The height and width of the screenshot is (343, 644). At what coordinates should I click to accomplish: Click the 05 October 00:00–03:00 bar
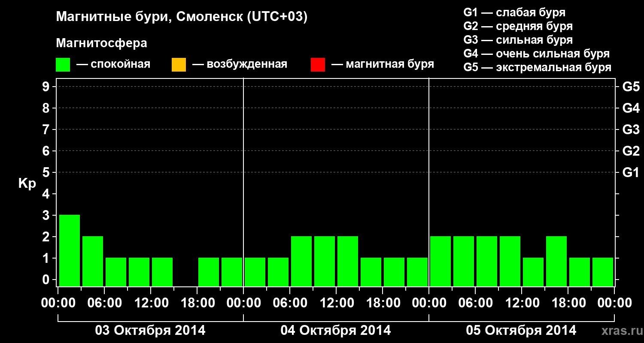pos(440,261)
